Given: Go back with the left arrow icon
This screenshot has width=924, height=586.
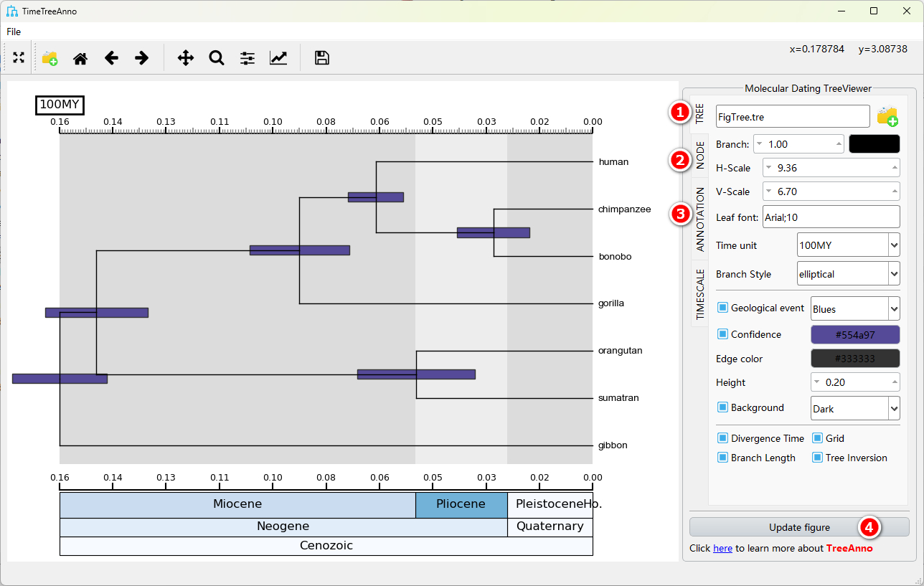Looking at the screenshot, I should (111, 58).
